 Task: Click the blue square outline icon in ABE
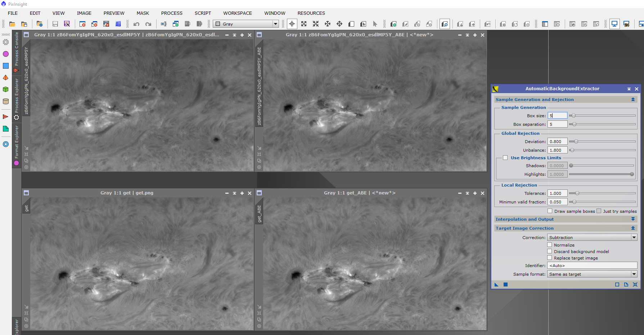(617, 285)
